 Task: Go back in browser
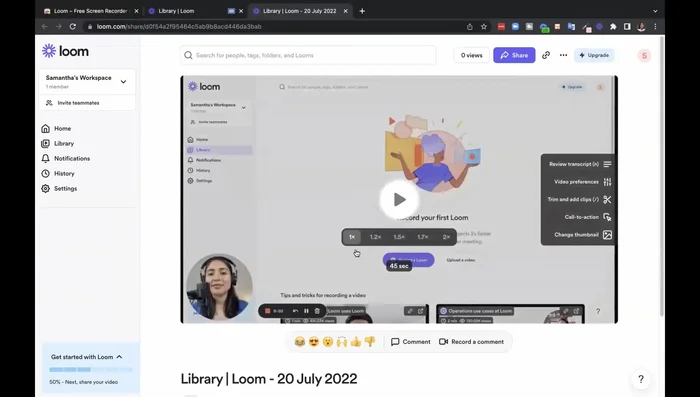click(x=45, y=27)
